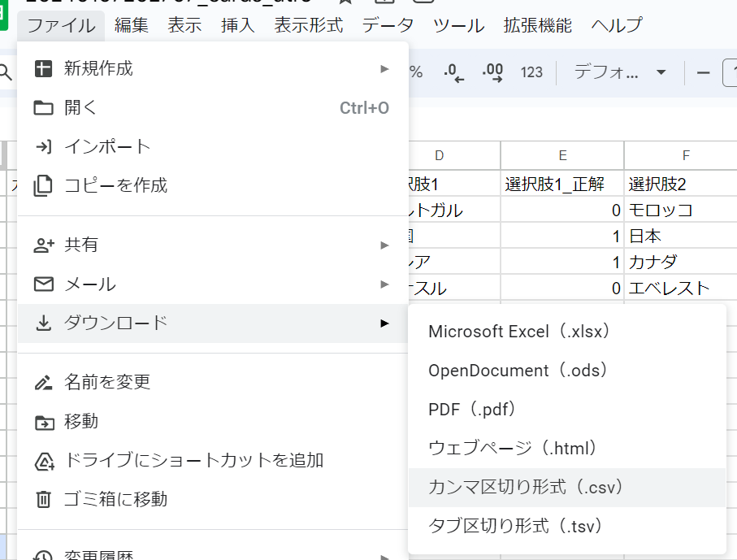The image size is (737, 560).
Task: Open the 編集 menu
Action: click(131, 25)
